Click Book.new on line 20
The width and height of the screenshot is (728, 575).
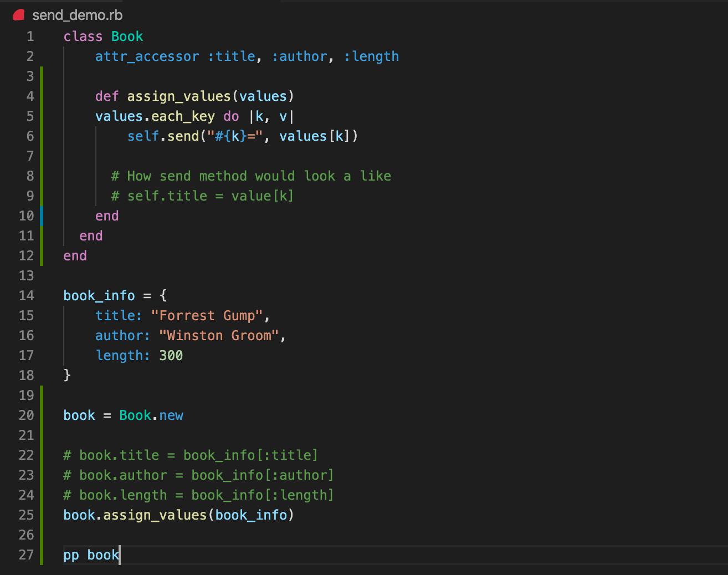click(151, 415)
